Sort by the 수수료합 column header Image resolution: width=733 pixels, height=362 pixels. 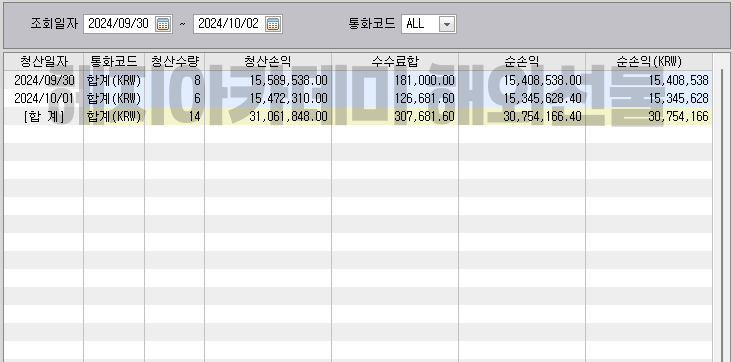(395, 61)
